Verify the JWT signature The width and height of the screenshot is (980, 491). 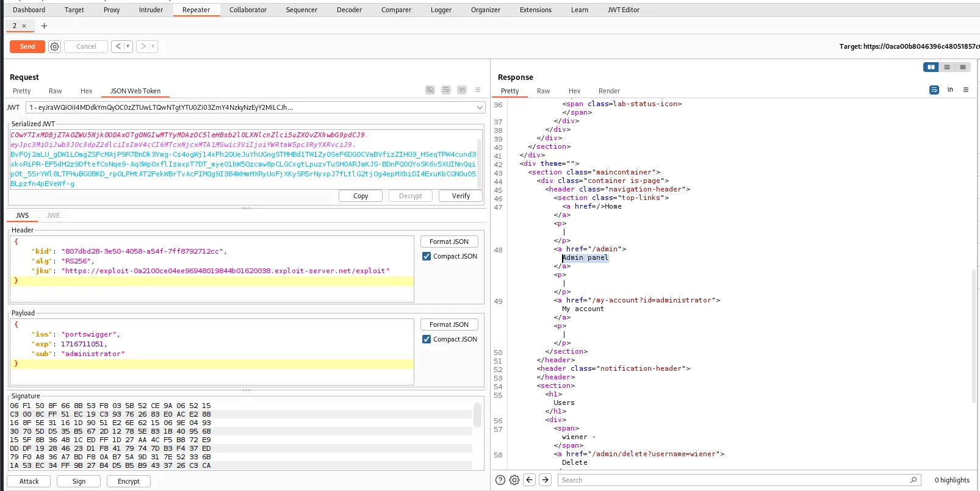tap(461, 196)
